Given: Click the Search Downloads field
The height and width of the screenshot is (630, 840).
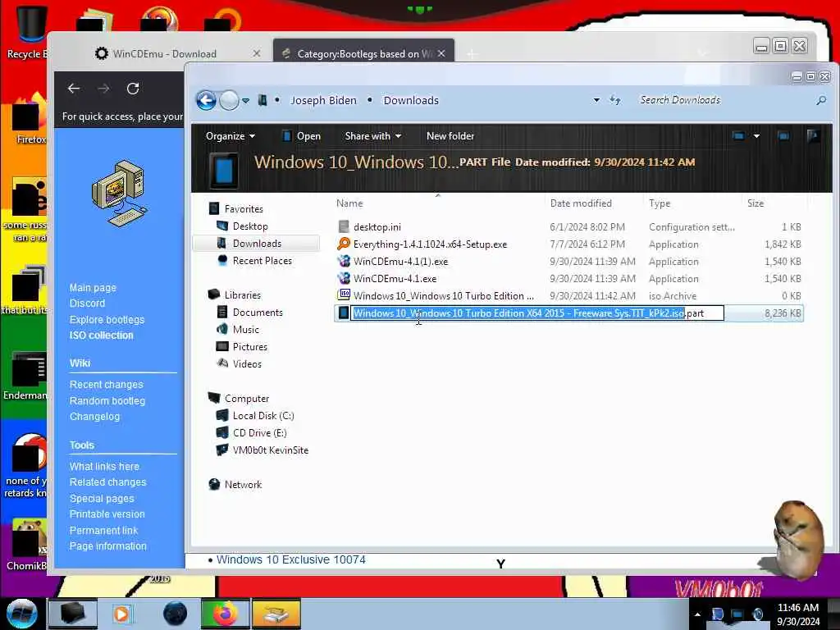Looking at the screenshot, I should [x=724, y=100].
